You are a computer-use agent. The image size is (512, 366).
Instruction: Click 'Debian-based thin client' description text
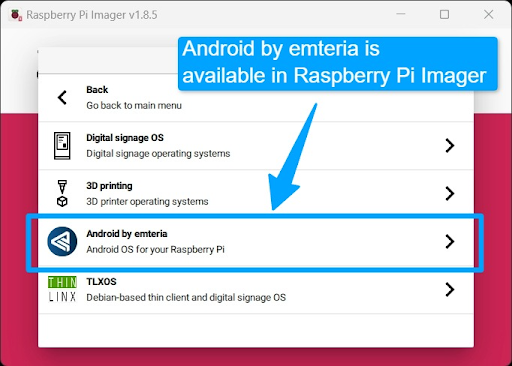[186, 298]
